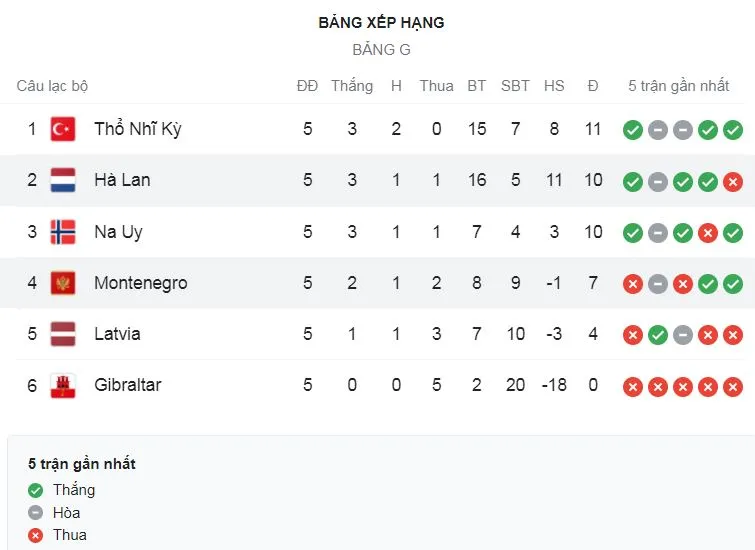The width and height of the screenshot is (755, 550).
Task: Click Hà Lan's most recent loss icon
Action: pyautogui.click(x=733, y=181)
